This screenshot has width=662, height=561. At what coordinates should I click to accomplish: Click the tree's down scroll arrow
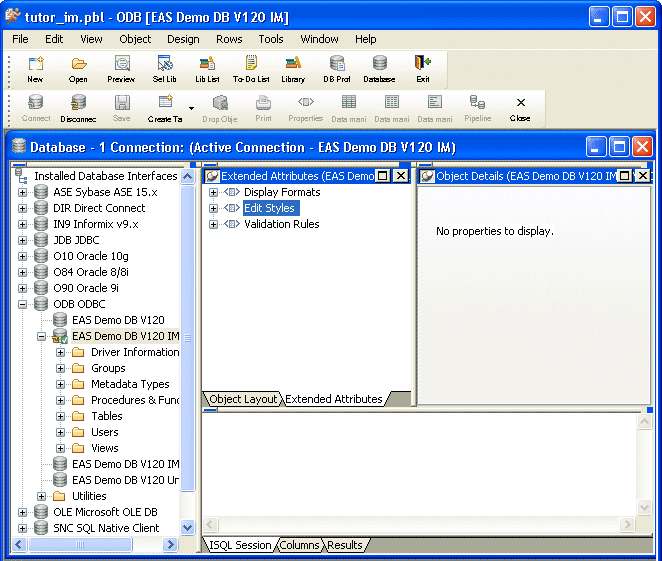187,527
